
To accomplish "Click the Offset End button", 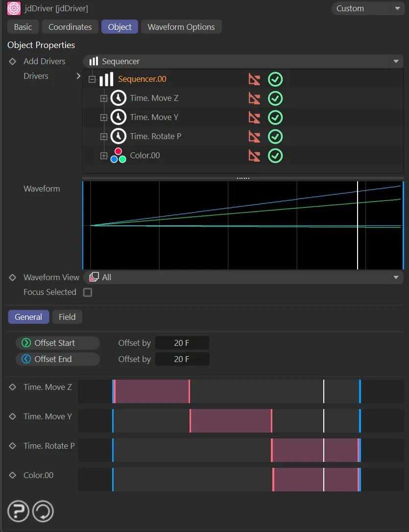I will point(57,359).
